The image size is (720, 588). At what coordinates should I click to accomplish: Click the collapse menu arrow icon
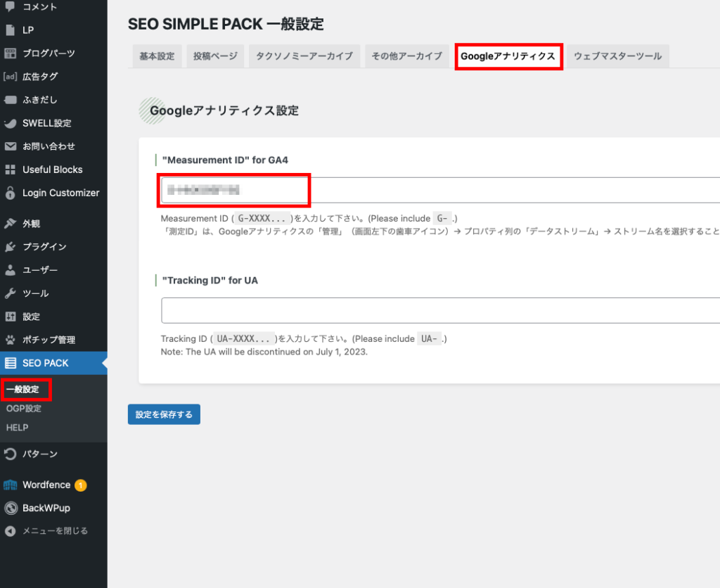point(10,531)
